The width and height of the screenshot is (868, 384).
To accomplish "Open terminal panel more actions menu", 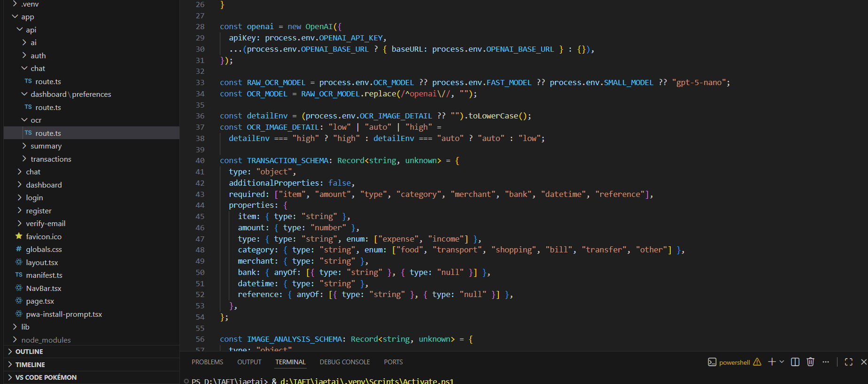I will click(826, 362).
